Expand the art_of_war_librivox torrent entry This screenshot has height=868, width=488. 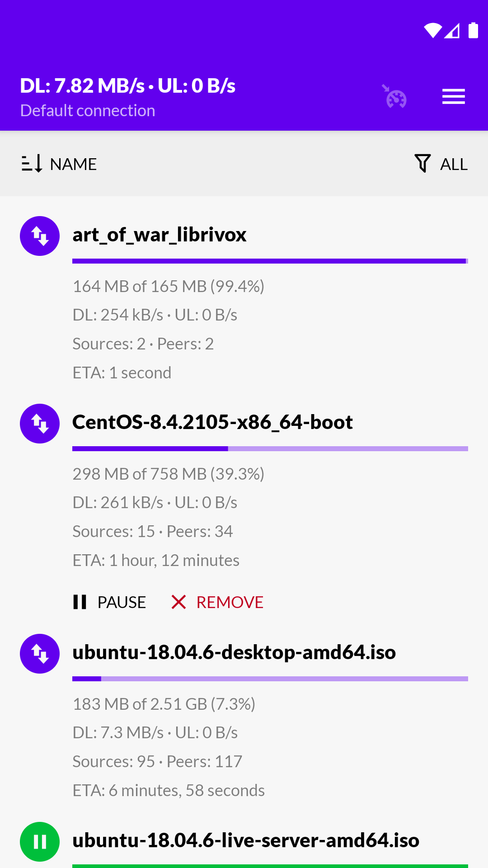tap(159, 235)
